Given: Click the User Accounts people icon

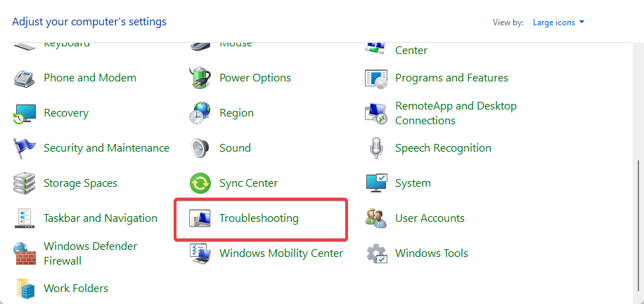Looking at the screenshot, I should tap(376, 218).
